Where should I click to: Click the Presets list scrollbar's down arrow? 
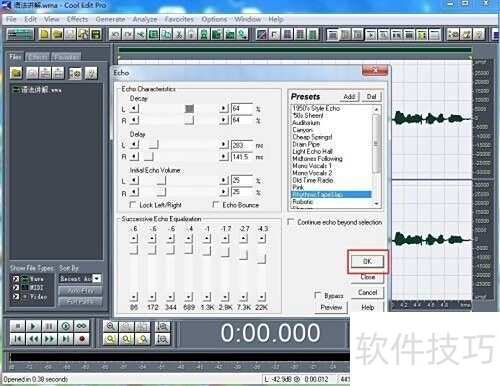(x=376, y=203)
